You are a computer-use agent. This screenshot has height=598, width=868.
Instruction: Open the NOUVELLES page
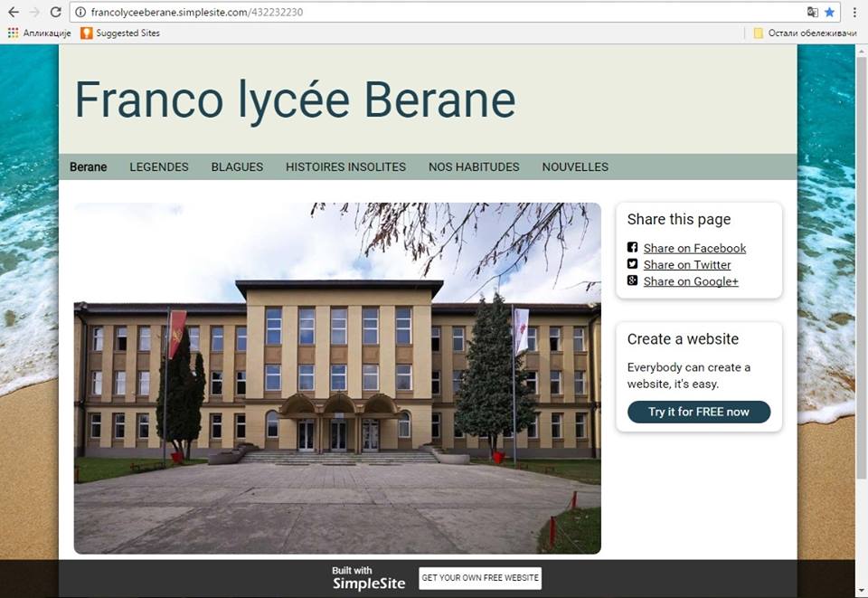575,167
